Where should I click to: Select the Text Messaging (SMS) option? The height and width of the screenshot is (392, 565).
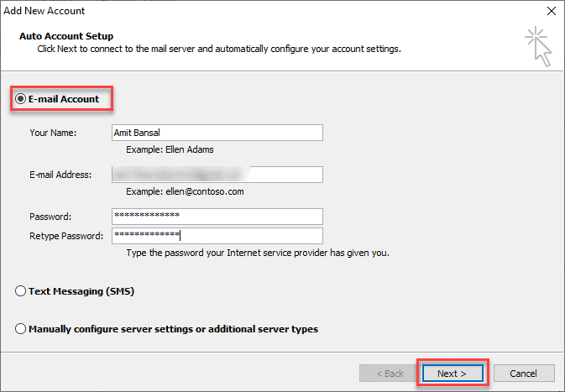click(x=20, y=291)
